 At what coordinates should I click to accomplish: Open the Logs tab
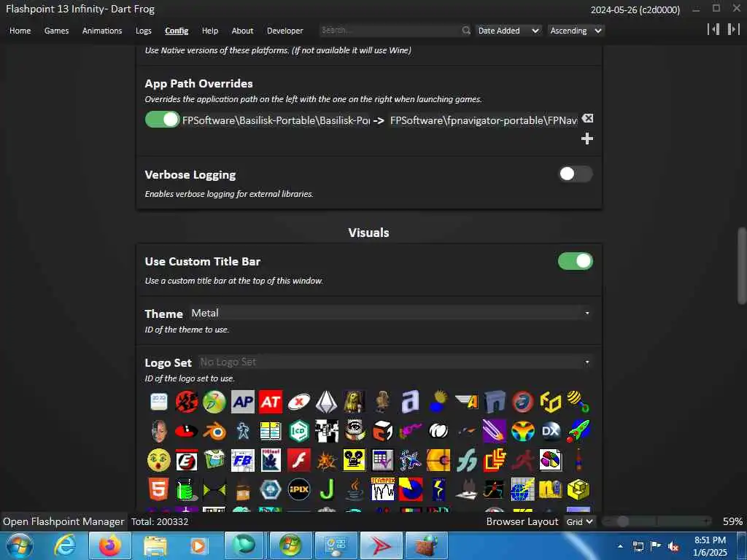tap(144, 31)
